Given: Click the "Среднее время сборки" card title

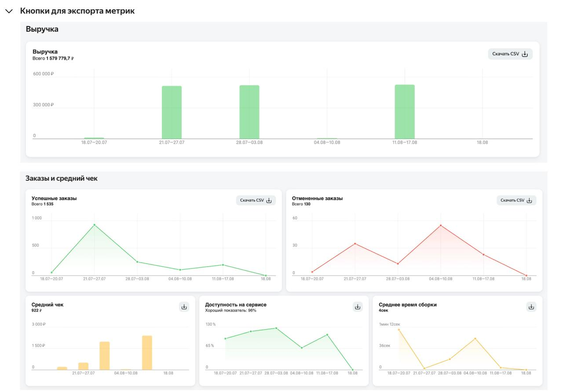Looking at the screenshot, I should [x=408, y=305].
